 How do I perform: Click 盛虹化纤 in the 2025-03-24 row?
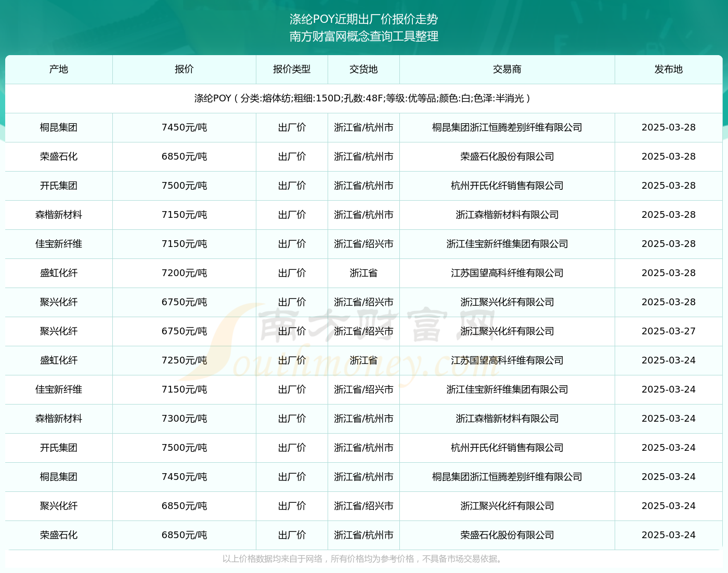tap(59, 360)
